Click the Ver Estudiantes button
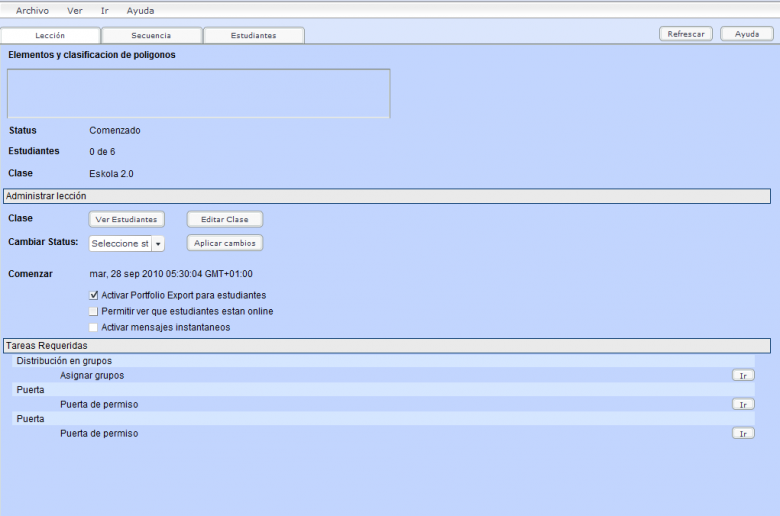The width and height of the screenshot is (780, 516). [x=126, y=219]
